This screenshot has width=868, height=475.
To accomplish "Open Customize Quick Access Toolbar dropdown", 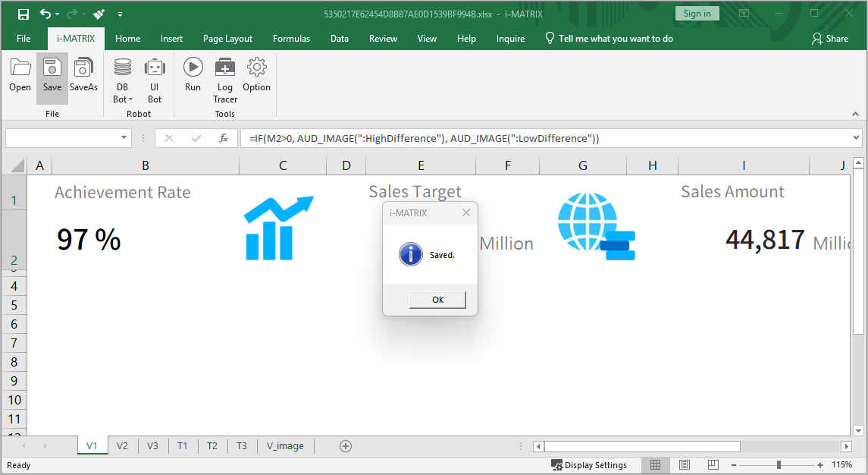I will click(x=120, y=14).
